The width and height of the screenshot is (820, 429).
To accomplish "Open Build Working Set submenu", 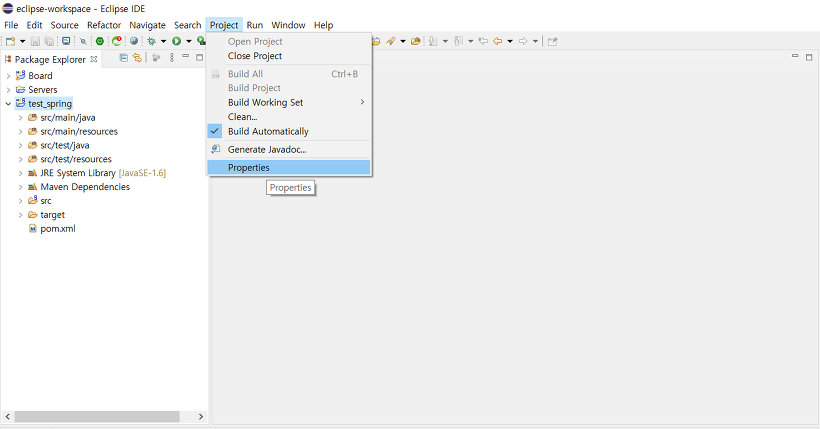I will pyautogui.click(x=289, y=103).
